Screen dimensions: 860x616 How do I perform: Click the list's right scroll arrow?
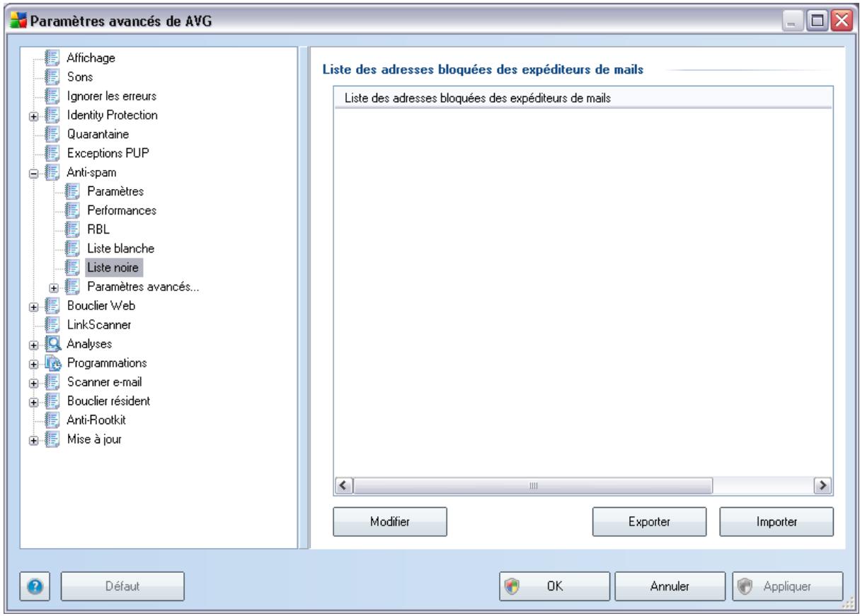click(822, 485)
